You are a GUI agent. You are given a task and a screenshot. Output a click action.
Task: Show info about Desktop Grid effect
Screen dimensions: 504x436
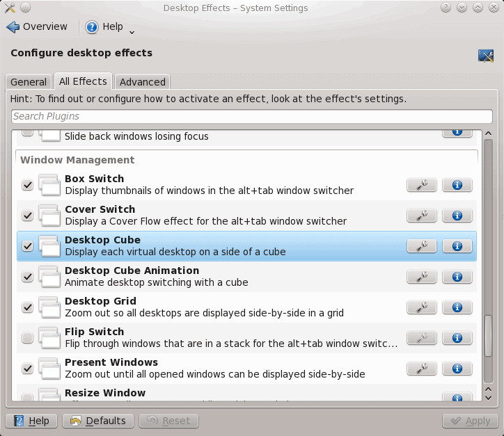(x=457, y=307)
